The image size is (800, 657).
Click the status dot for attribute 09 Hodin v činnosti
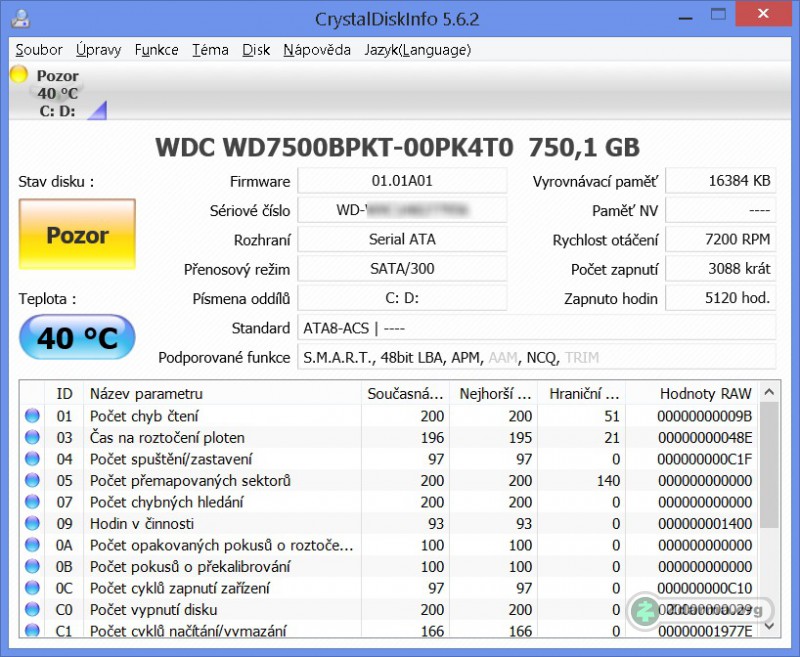[32, 523]
